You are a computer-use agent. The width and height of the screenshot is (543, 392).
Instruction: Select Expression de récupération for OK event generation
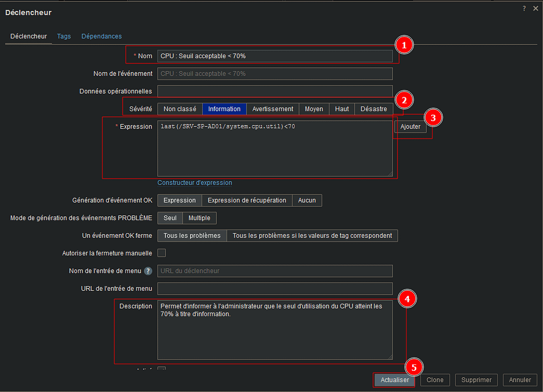point(247,201)
